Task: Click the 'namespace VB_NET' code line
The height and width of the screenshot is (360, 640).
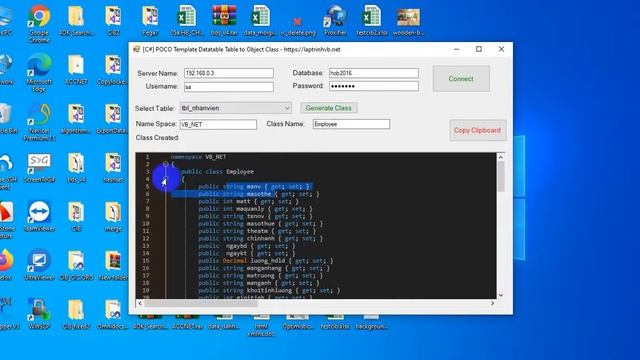Action: tap(198, 157)
